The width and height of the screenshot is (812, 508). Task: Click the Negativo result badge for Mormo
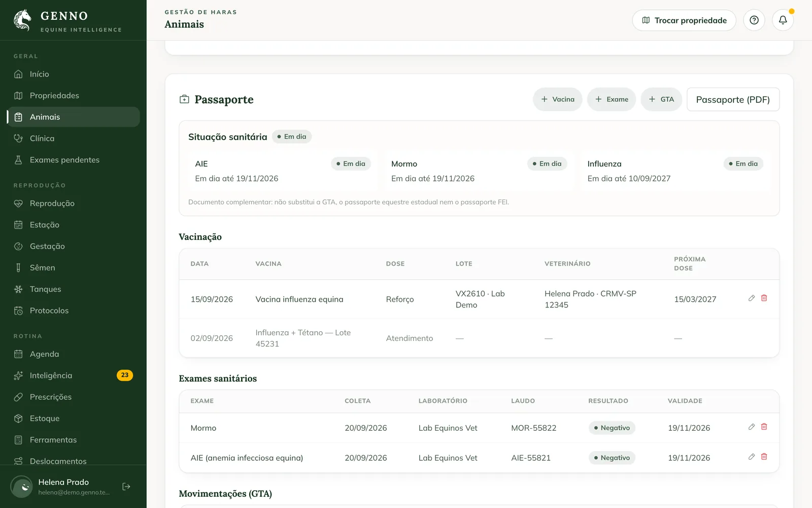point(612,428)
